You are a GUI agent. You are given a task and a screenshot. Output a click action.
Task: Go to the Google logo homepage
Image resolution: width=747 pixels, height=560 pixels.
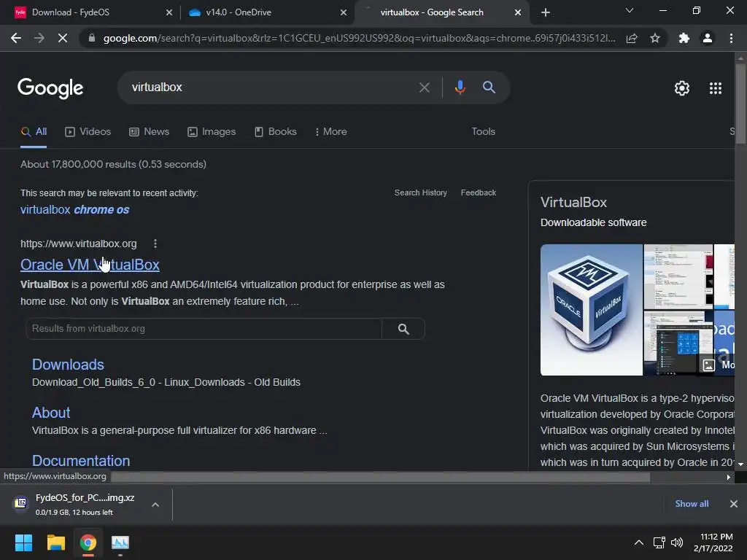click(x=50, y=88)
